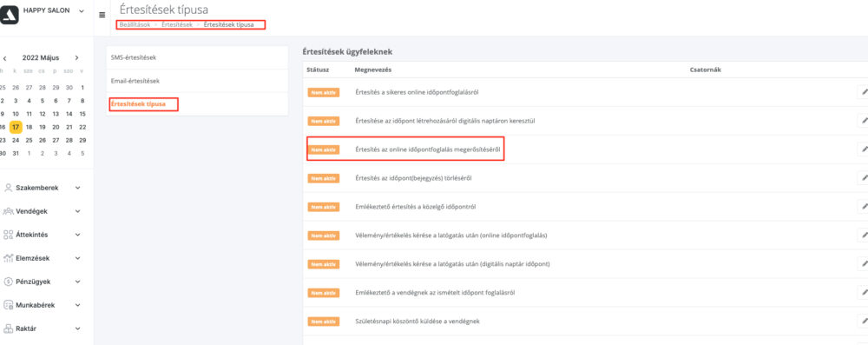Click the Megnevezés column header
Screen dimensions: 868x345
click(x=373, y=70)
